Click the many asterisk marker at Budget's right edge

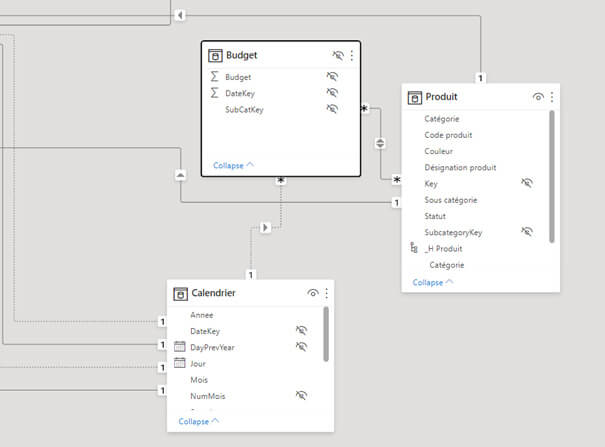364,108
